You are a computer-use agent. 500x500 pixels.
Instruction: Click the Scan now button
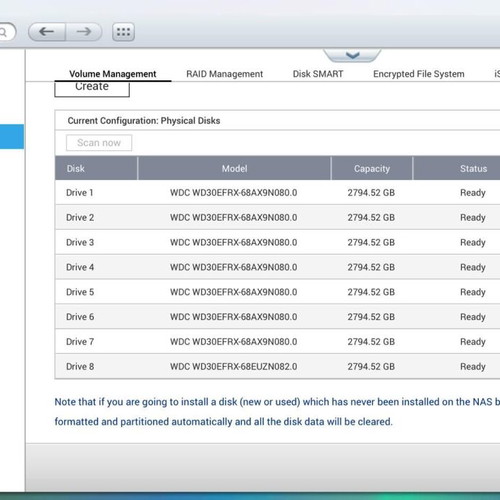coord(99,143)
